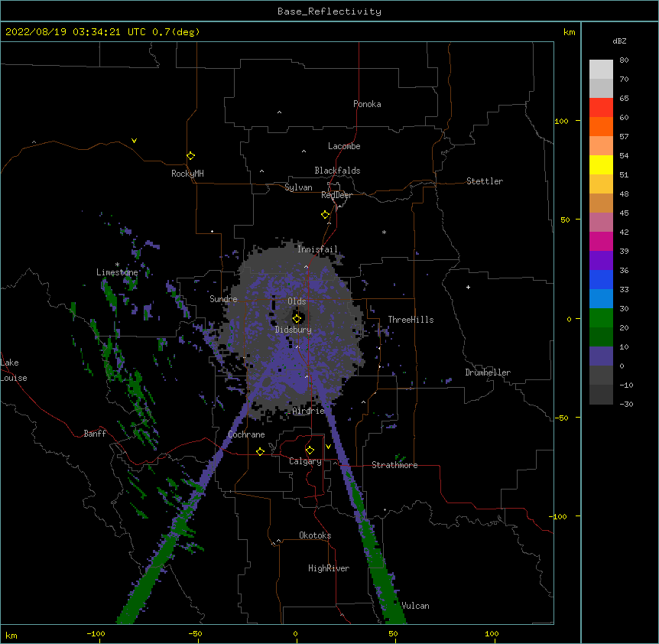Click the -100 tick label on horizontal axis
Image resolution: width=659 pixels, height=644 pixels.
pyautogui.click(x=96, y=633)
